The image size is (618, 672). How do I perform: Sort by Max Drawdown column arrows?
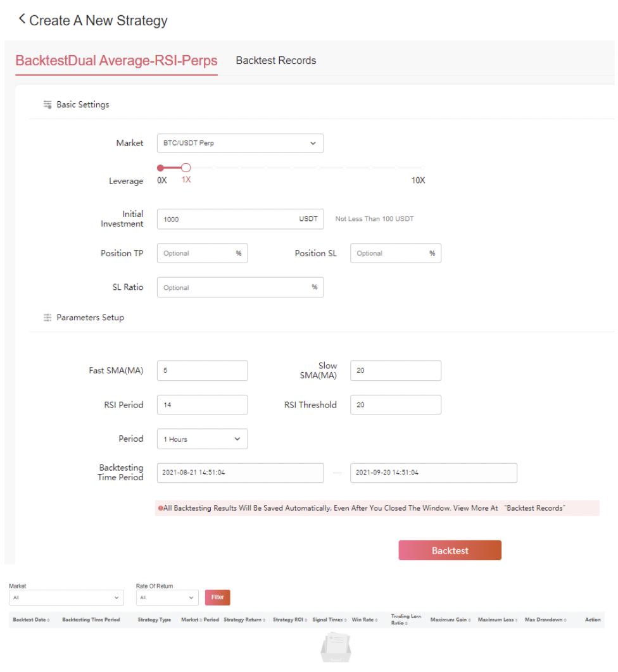tap(565, 620)
